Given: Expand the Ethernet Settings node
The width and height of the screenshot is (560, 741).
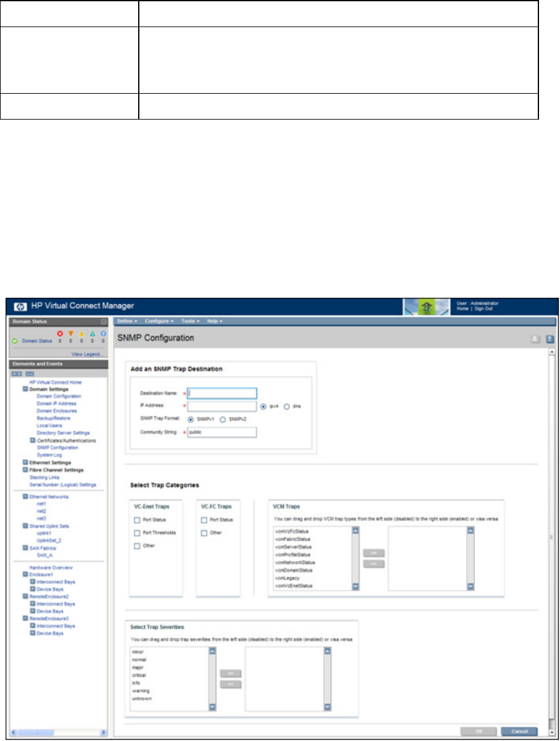Looking at the screenshot, I should pyautogui.click(x=25, y=462).
